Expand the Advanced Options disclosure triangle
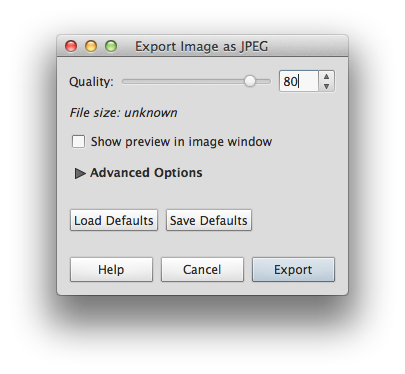Screen dimensions: 405x374 80,173
